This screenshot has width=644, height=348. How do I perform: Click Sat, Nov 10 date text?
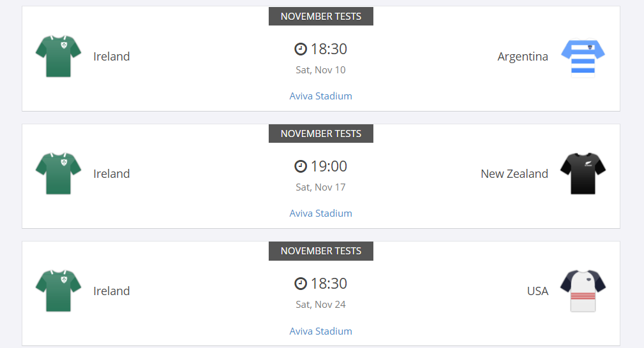320,70
